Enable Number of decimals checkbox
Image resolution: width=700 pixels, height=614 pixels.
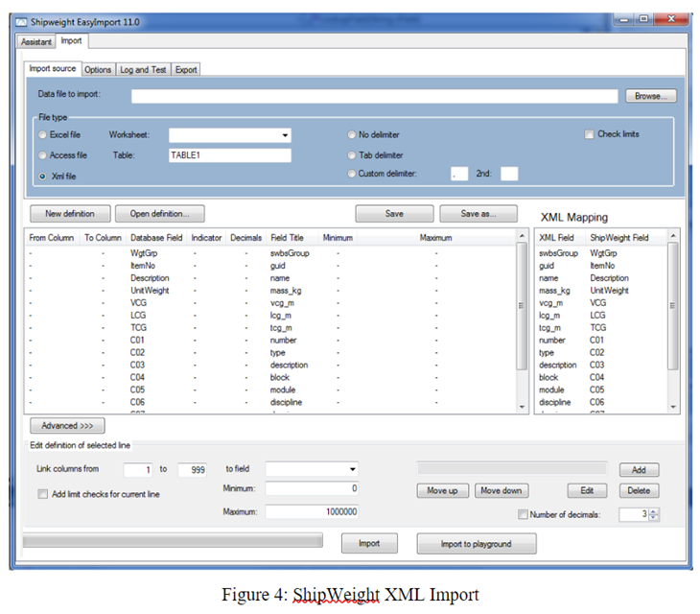tap(523, 515)
